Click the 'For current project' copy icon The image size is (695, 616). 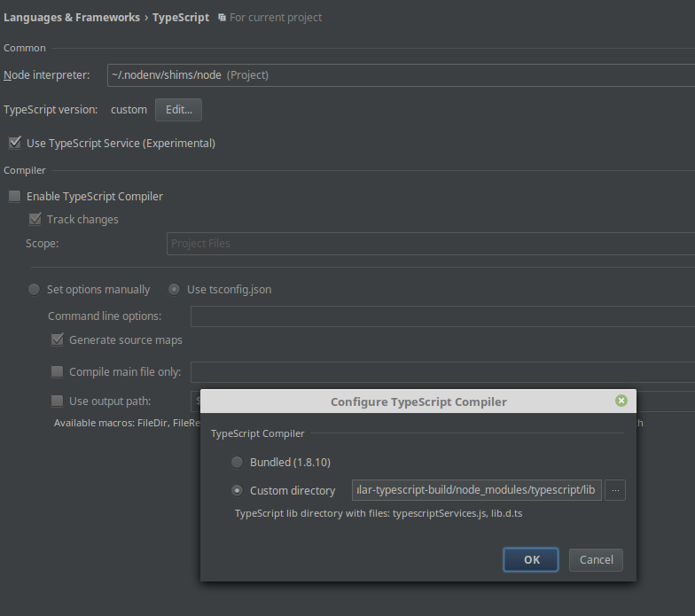tap(222, 18)
